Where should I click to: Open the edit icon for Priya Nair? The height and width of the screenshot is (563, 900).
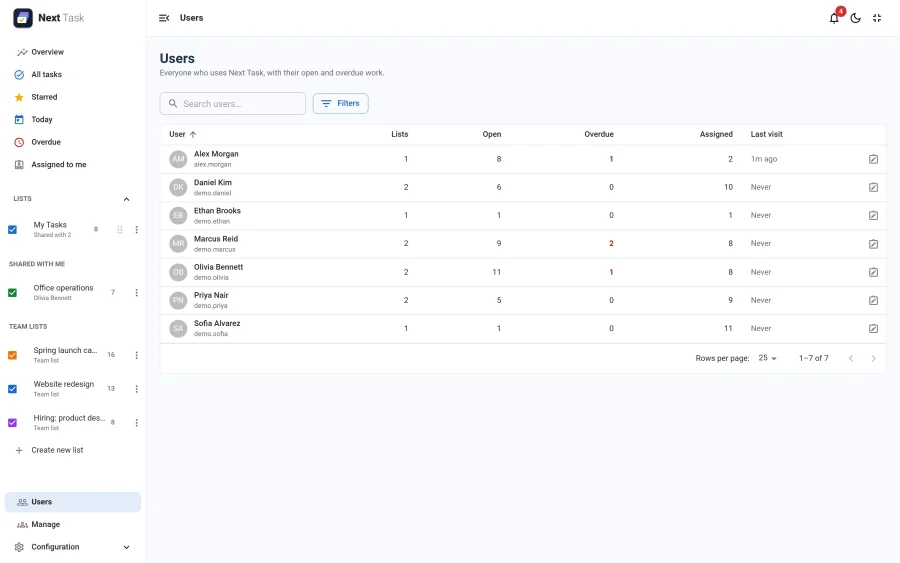pyautogui.click(x=873, y=300)
